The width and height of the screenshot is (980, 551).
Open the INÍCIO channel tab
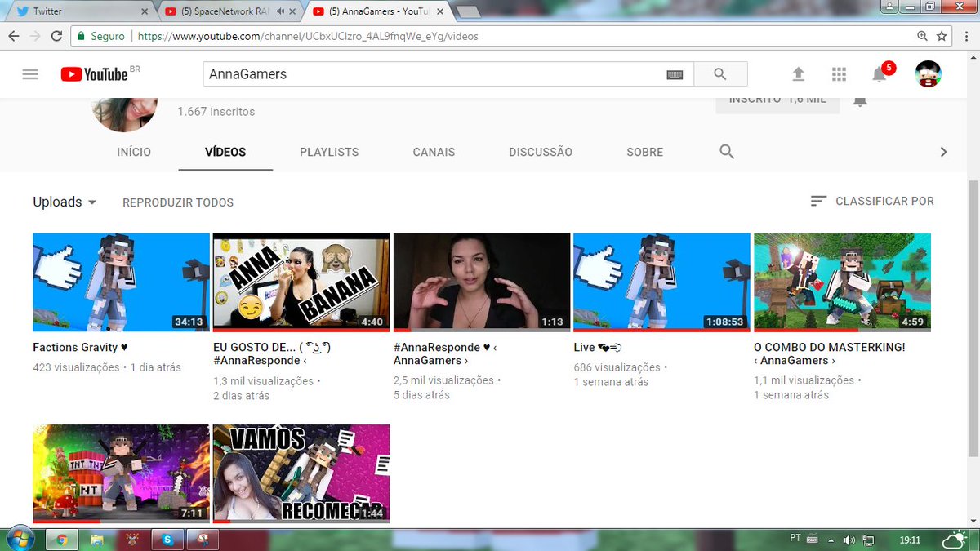pyautogui.click(x=134, y=152)
